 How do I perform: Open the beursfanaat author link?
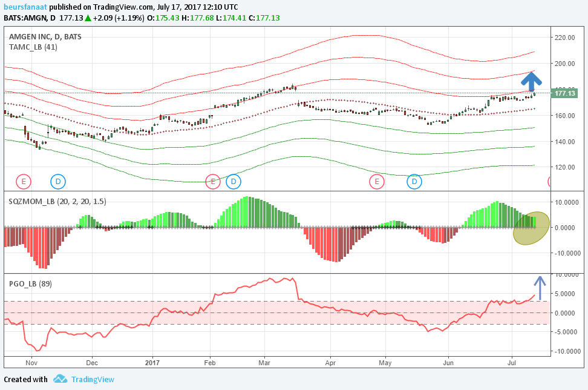coord(25,7)
